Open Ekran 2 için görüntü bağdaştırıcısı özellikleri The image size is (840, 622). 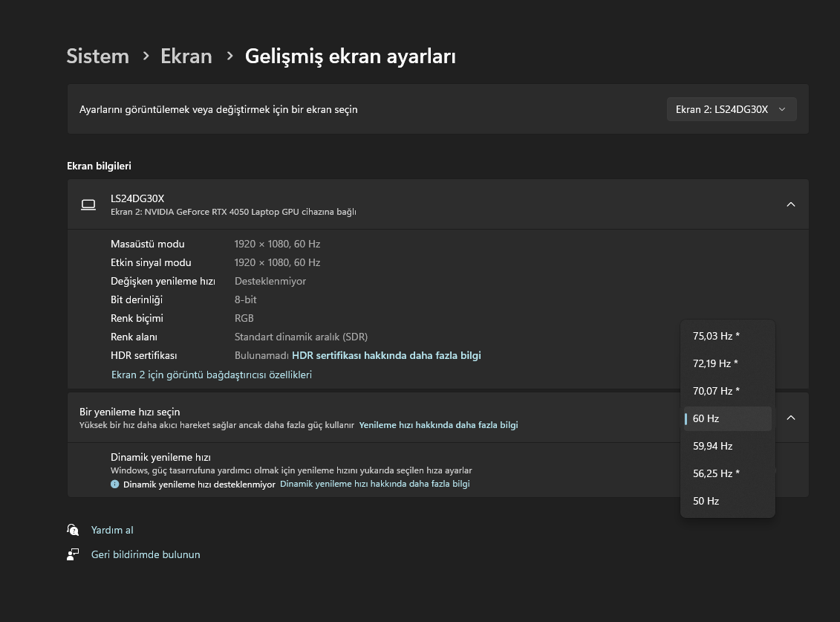click(212, 375)
